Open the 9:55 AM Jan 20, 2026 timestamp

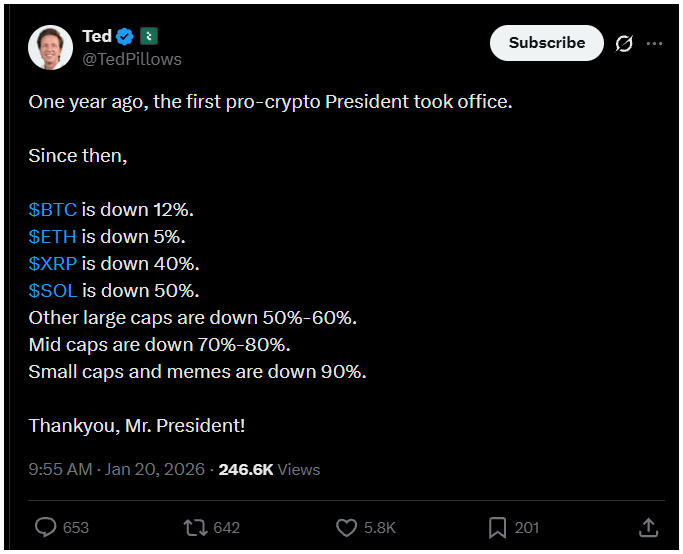[116, 469]
